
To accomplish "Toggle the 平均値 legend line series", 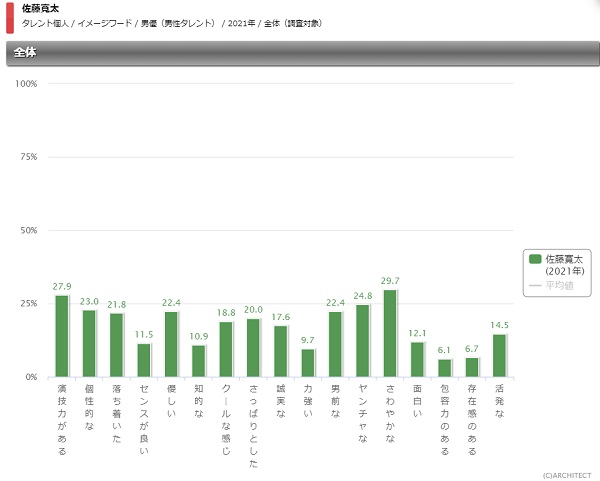I will pyautogui.click(x=558, y=285).
